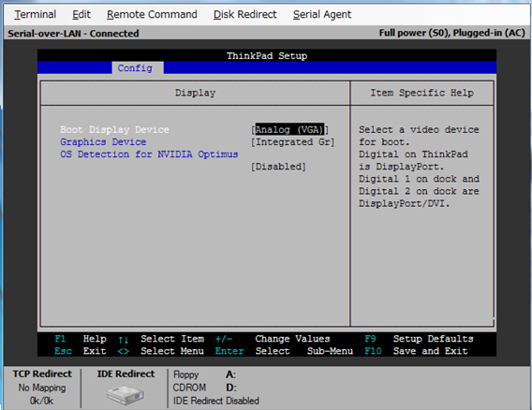Click the F1 Help key hint

coord(81,339)
